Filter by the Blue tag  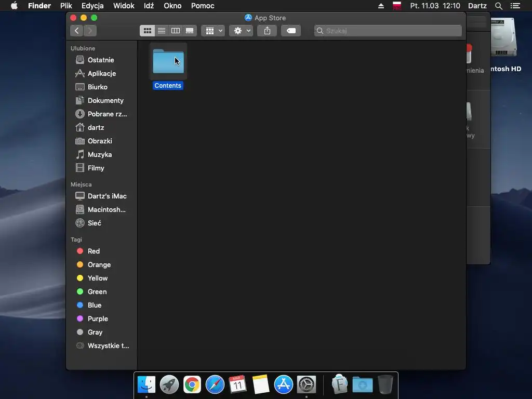[x=95, y=305]
